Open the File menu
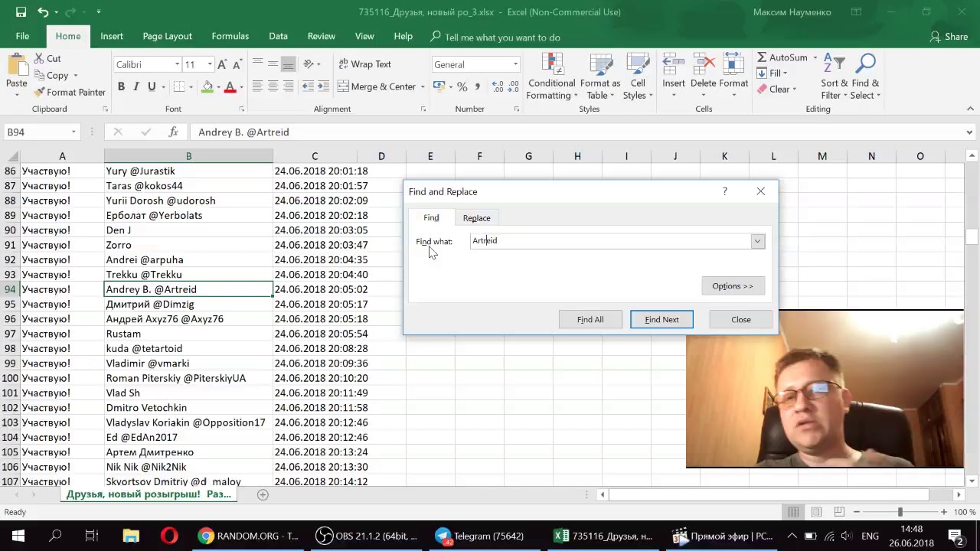The image size is (980, 551). 22,37
